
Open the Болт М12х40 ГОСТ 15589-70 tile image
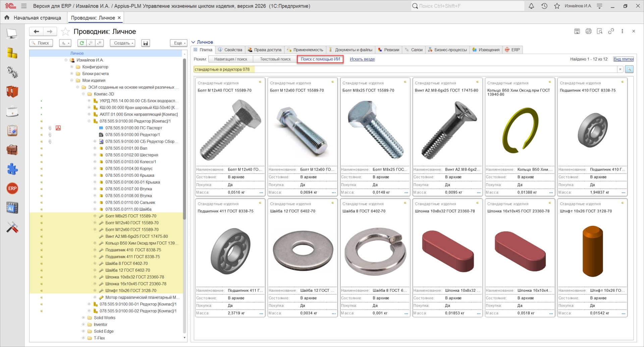point(230,130)
